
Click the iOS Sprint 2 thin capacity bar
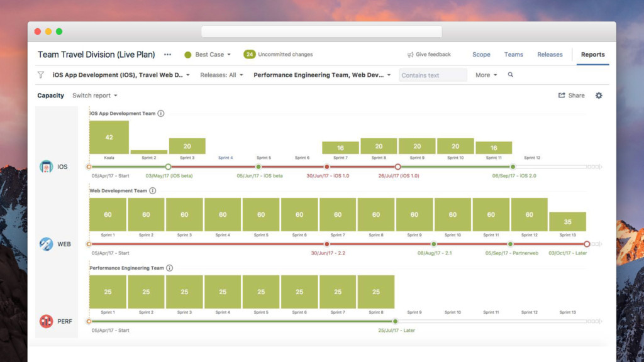pyautogui.click(x=148, y=152)
